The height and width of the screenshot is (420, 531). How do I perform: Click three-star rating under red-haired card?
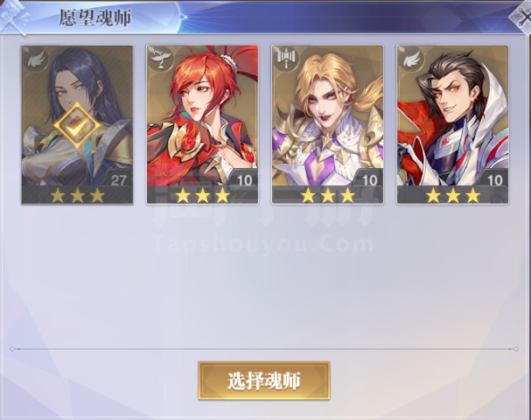tap(202, 195)
